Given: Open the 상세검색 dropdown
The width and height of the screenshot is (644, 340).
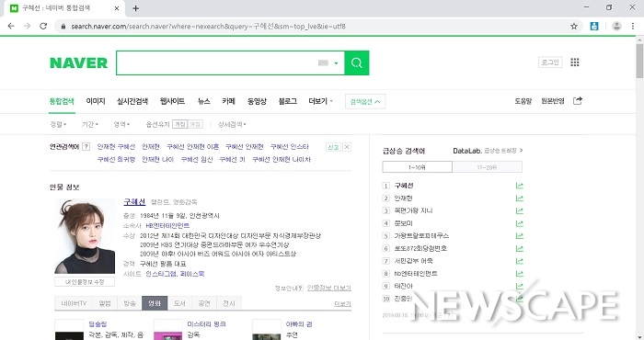Looking at the screenshot, I should [232, 124].
